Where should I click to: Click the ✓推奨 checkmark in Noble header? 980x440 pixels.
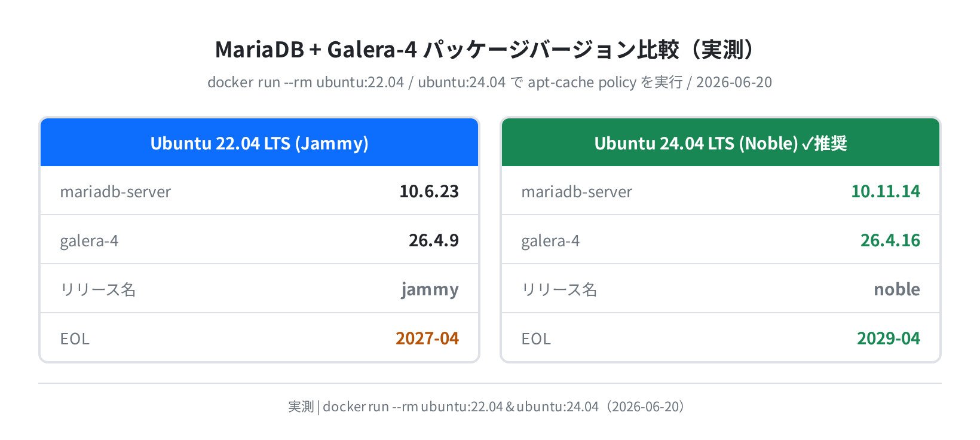824,143
